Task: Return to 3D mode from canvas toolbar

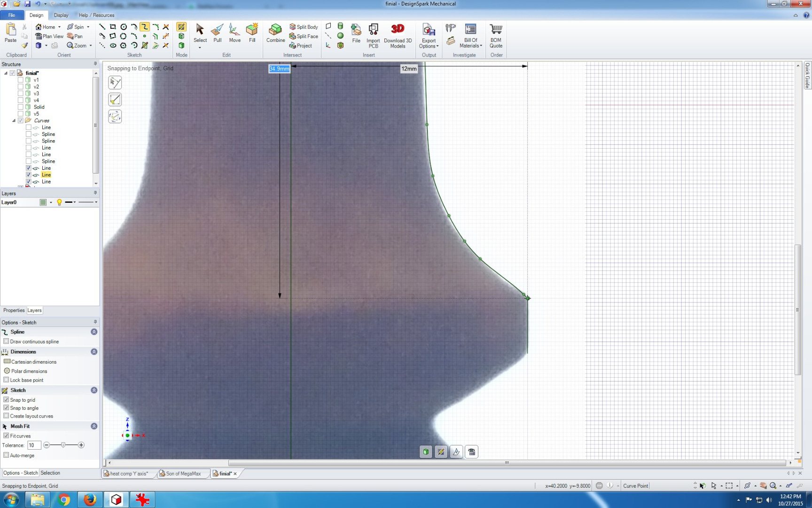Action: [426, 452]
